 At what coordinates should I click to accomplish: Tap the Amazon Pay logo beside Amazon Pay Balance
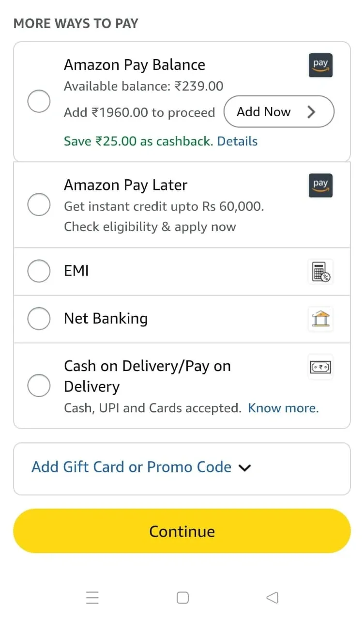pos(320,65)
